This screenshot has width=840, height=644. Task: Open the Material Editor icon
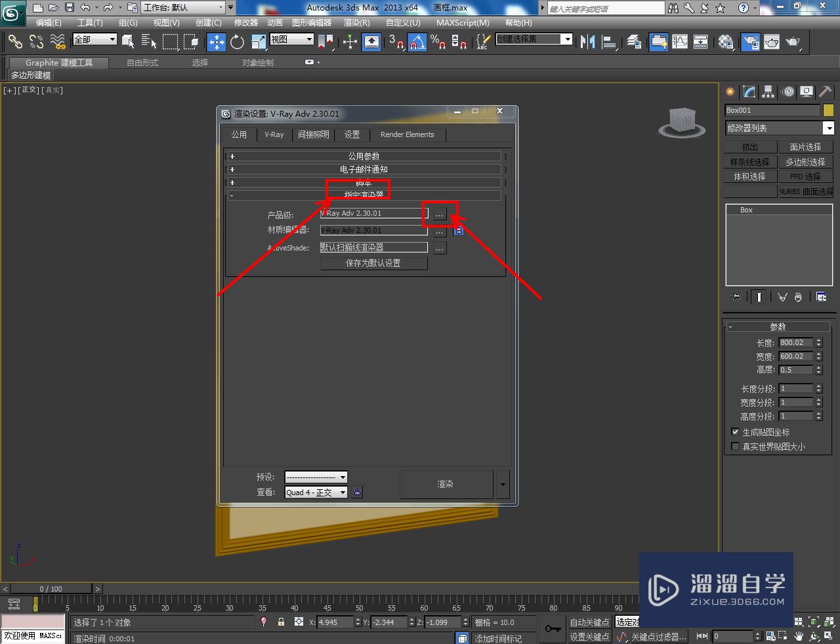pos(726,42)
